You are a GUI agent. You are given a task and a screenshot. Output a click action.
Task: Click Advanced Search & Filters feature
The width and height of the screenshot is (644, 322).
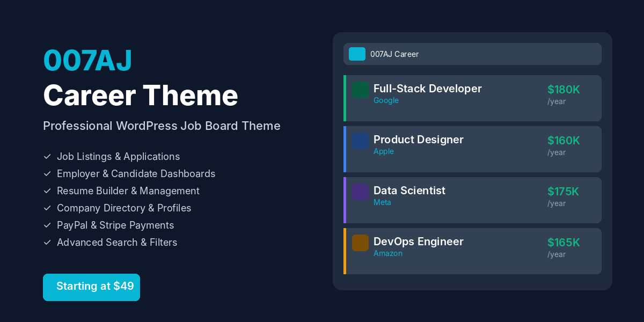click(117, 243)
